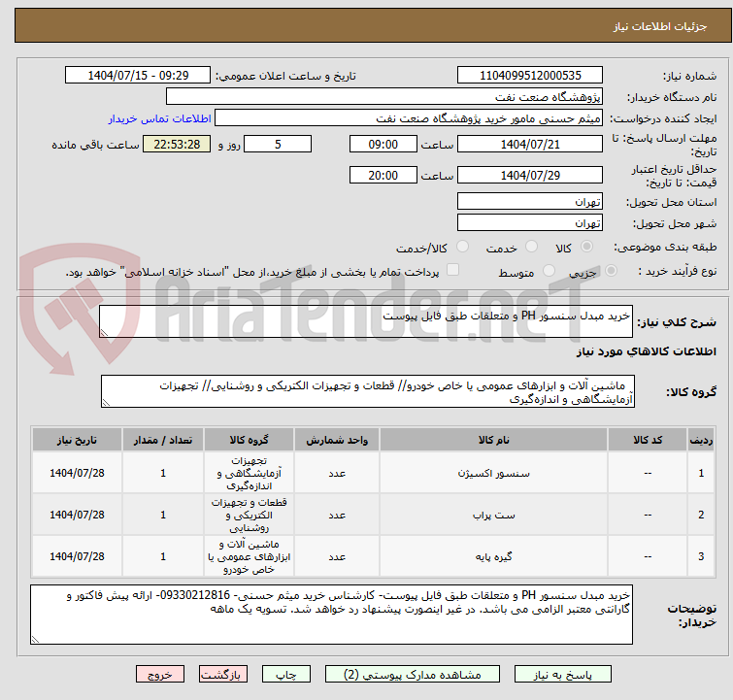Image resolution: width=733 pixels, height=700 pixels.
Task: Select the خدمت radio button
Action: (531, 247)
